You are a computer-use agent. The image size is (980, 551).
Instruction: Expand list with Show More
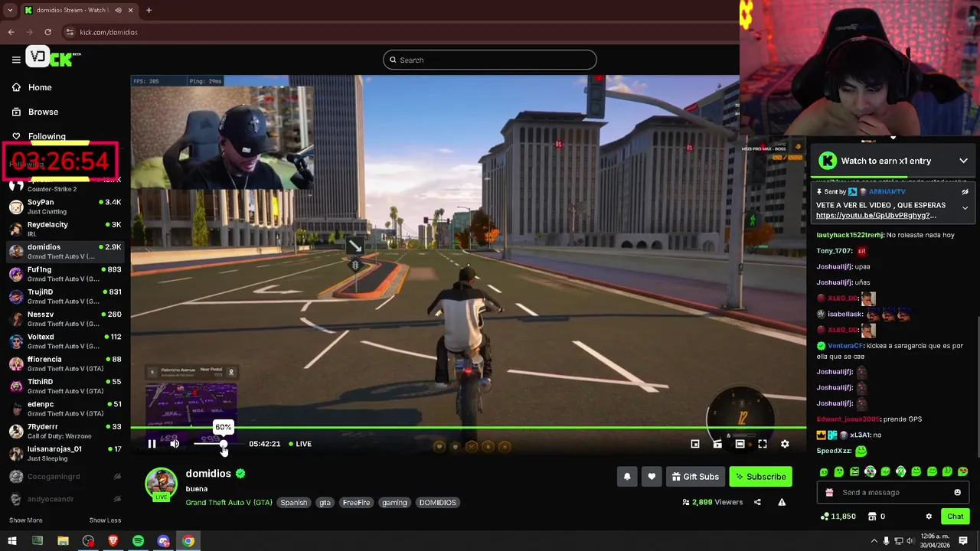coord(25,520)
